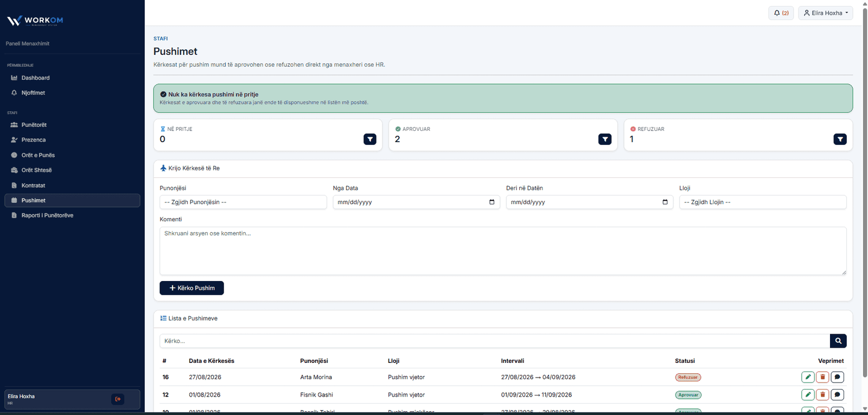
Task: Go to Kontratat in the sidebar
Action: coord(72,186)
